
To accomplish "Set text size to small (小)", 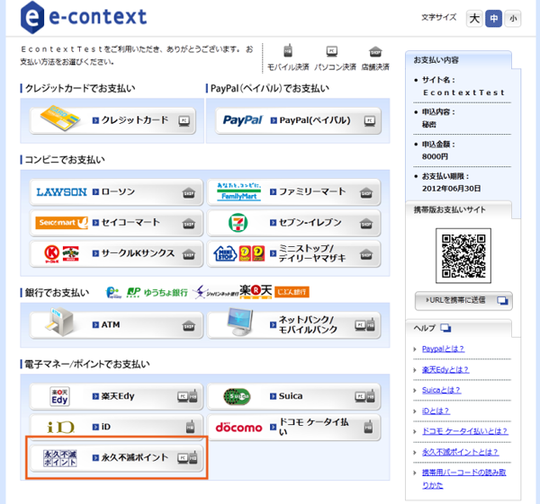I will click(513, 19).
